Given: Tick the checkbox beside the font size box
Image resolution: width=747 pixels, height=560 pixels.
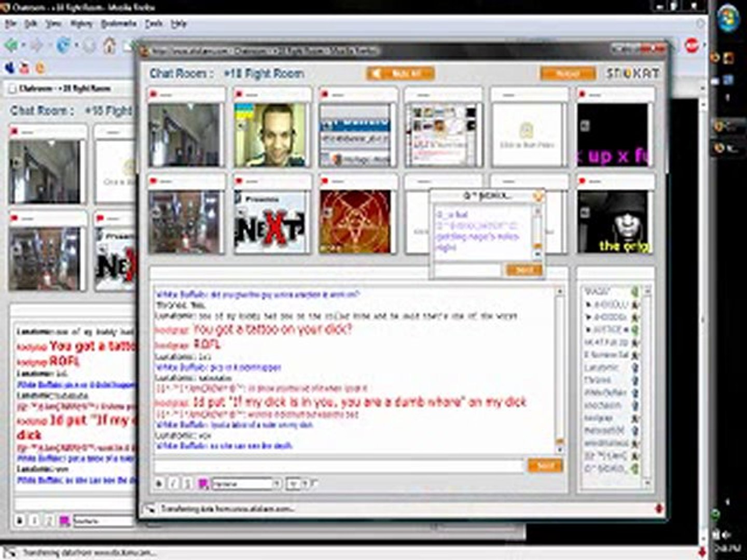Looking at the screenshot, I should [315, 483].
